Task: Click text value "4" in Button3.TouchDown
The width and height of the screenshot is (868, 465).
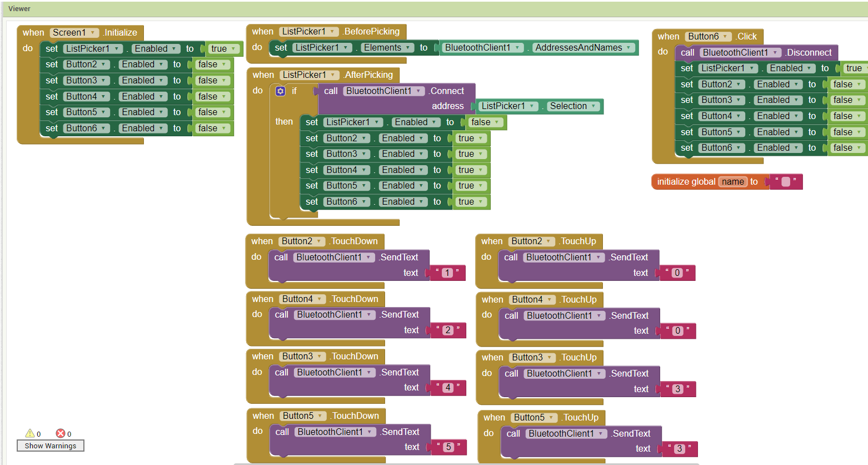Action: point(448,387)
